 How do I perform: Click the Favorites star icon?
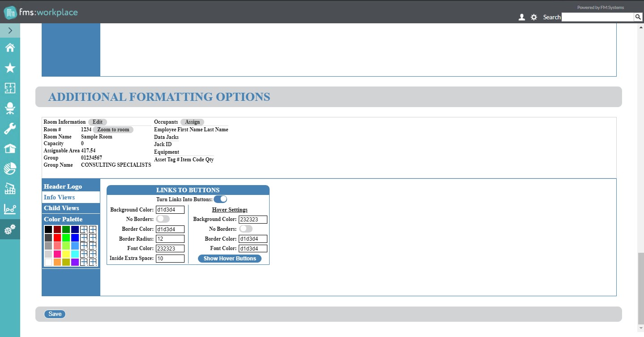(10, 68)
